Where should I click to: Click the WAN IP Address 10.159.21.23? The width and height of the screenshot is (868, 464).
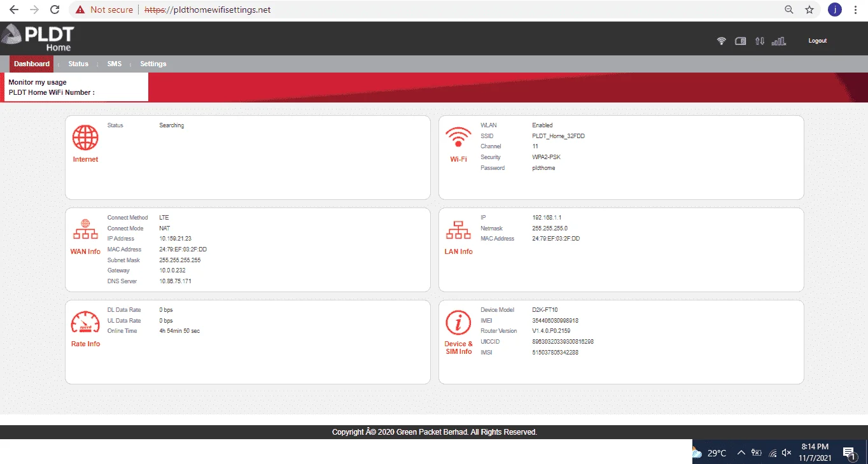(x=175, y=239)
